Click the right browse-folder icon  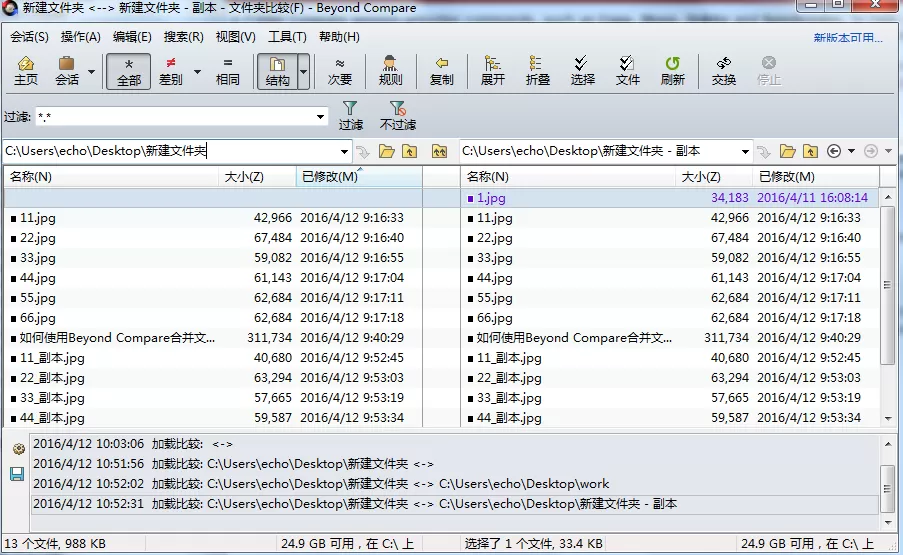click(x=788, y=151)
